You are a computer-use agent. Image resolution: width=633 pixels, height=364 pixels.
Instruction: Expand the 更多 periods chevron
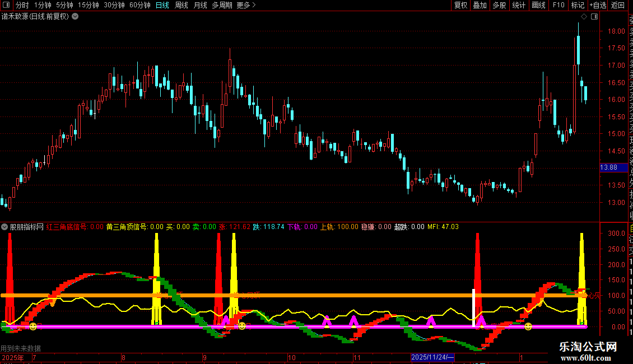click(254, 5)
